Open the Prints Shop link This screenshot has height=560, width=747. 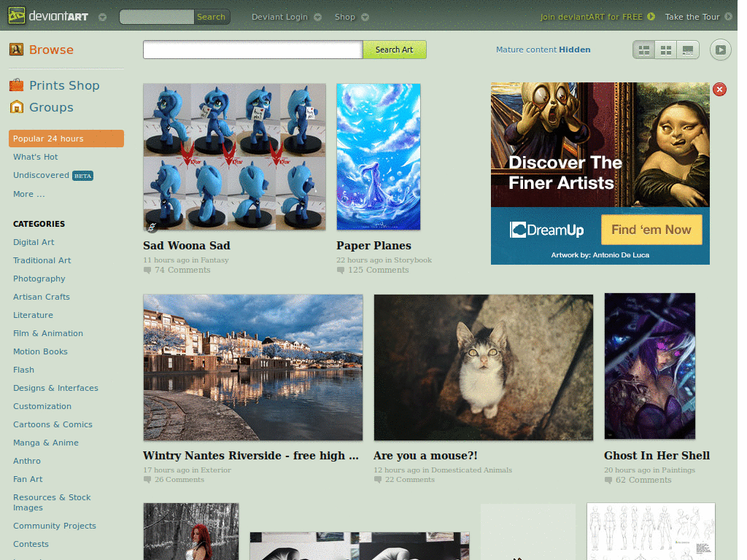pos(64,85)
